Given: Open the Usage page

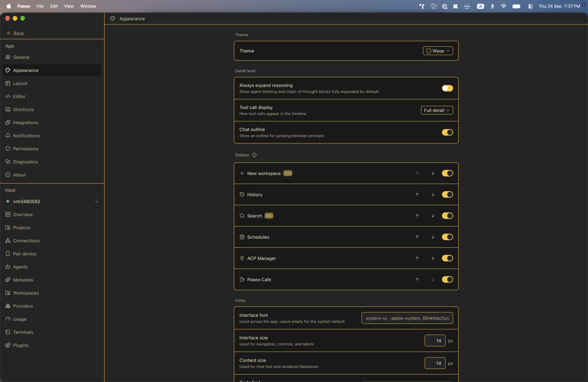Looking at the screenshot, I should [x=52, y=319].
